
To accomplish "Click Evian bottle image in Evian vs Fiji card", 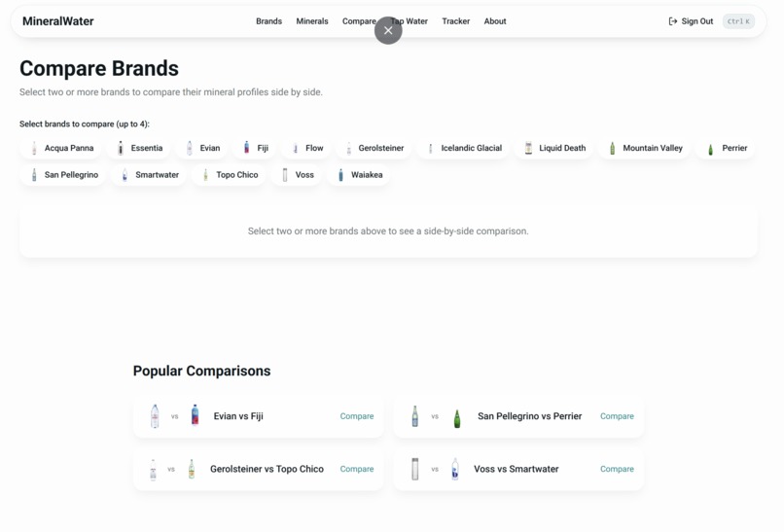I will [x=155, y=416].
